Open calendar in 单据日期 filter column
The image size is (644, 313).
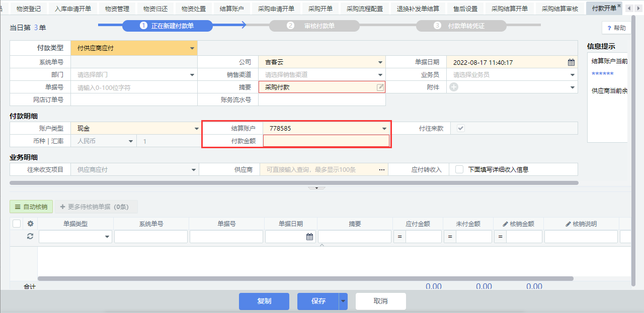click(310, 237)
